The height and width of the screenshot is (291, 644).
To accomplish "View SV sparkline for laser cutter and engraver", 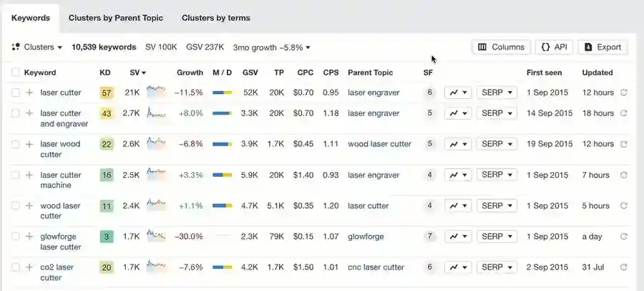I will (x=156, y=113).
